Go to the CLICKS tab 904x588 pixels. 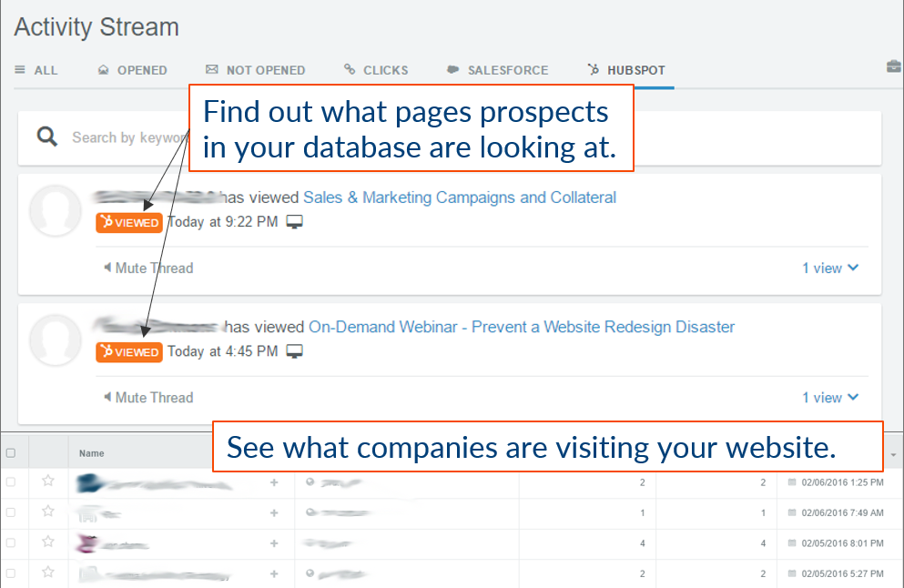pos(376,70)
